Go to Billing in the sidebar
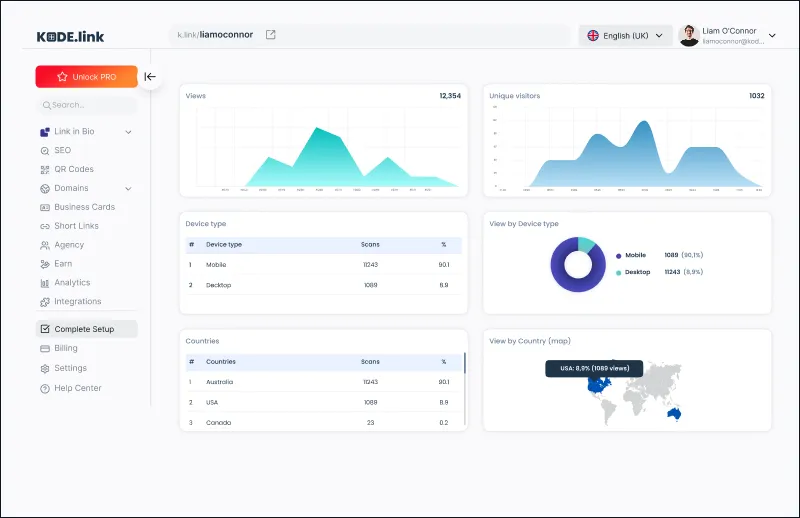The image size is (800, 518). (65, 348)
